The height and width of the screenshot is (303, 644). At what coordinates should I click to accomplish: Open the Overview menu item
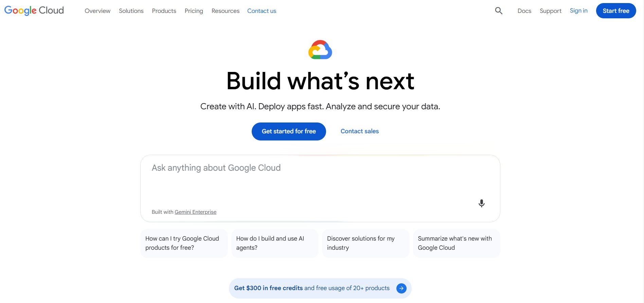click(97, 11)
